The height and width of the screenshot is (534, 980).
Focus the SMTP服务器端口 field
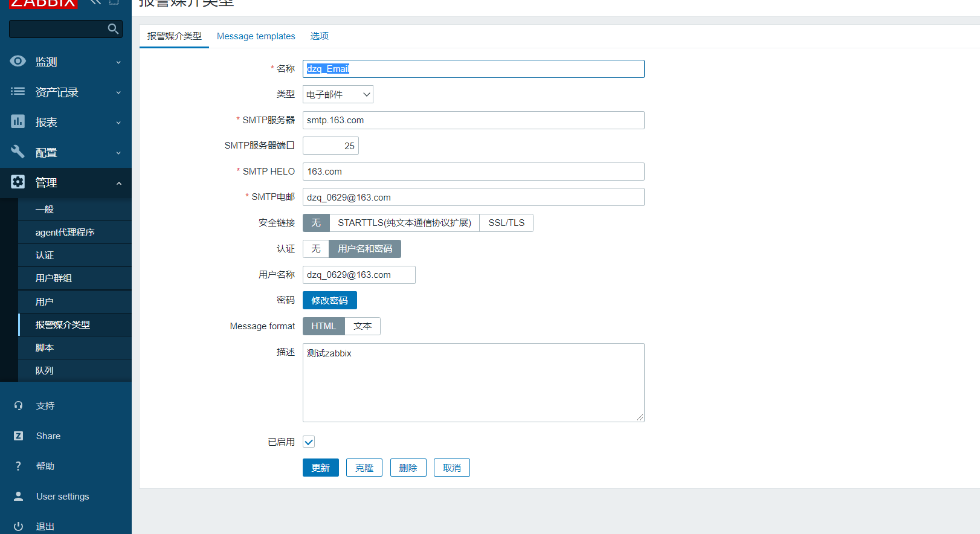coord(330,146)
